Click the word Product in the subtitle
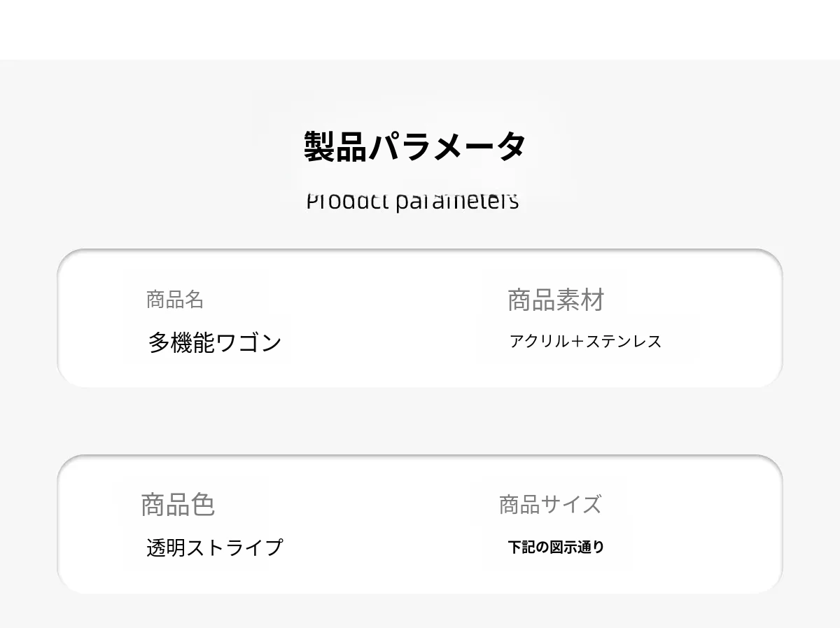The image size is (840, 628). [347, 202]
